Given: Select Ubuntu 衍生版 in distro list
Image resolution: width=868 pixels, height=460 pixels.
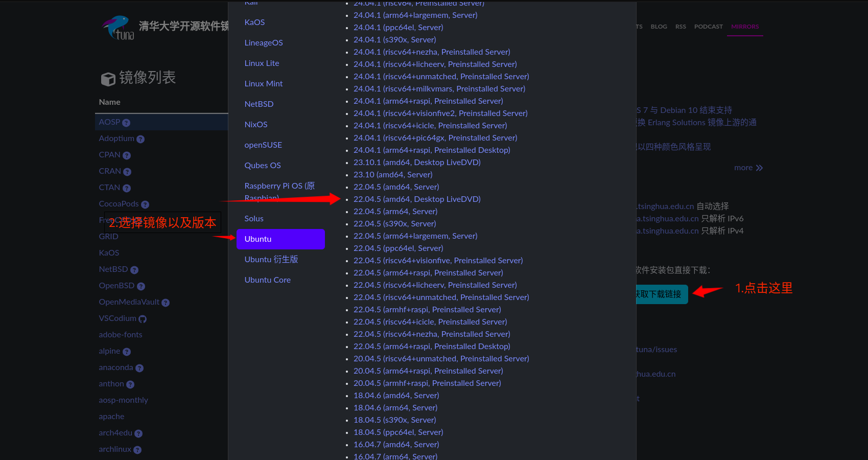Looking at the screenshot, I should click(280, 260).
